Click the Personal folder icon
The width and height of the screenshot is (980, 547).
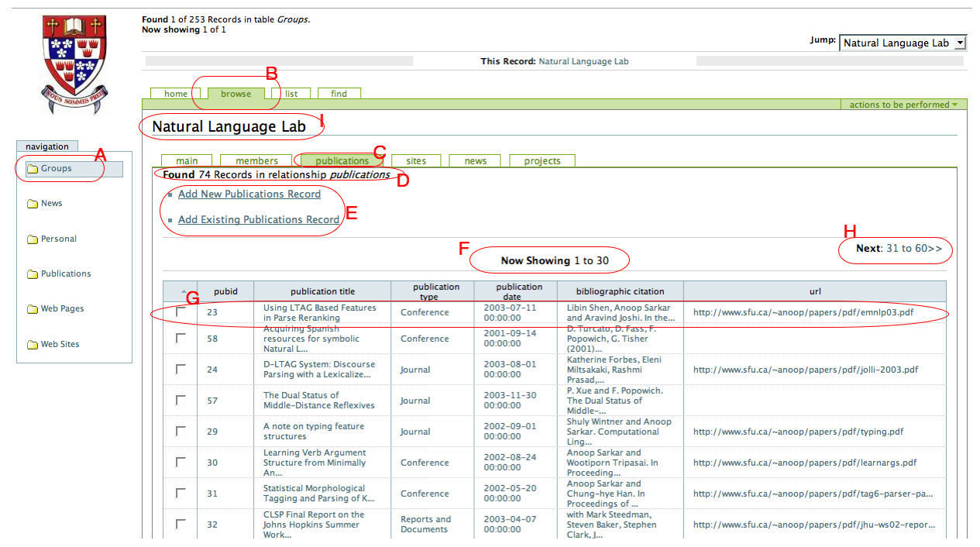(x=33, y=239)
